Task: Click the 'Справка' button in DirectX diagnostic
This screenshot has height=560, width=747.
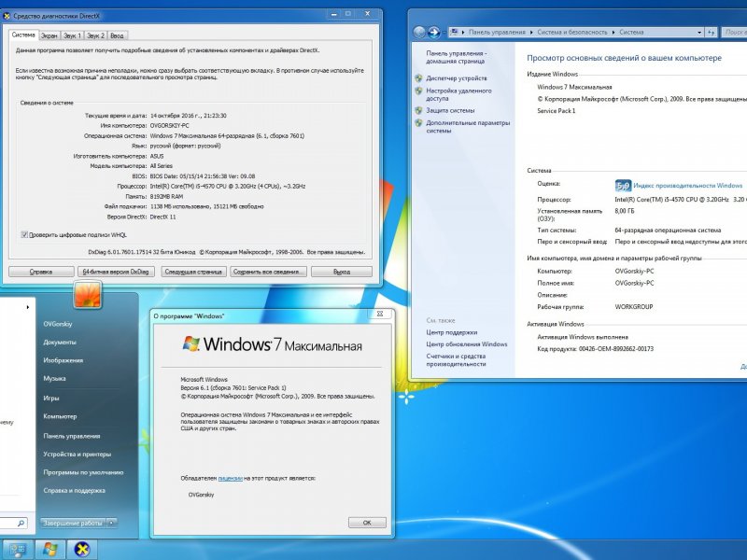Action: coord(41,272)
